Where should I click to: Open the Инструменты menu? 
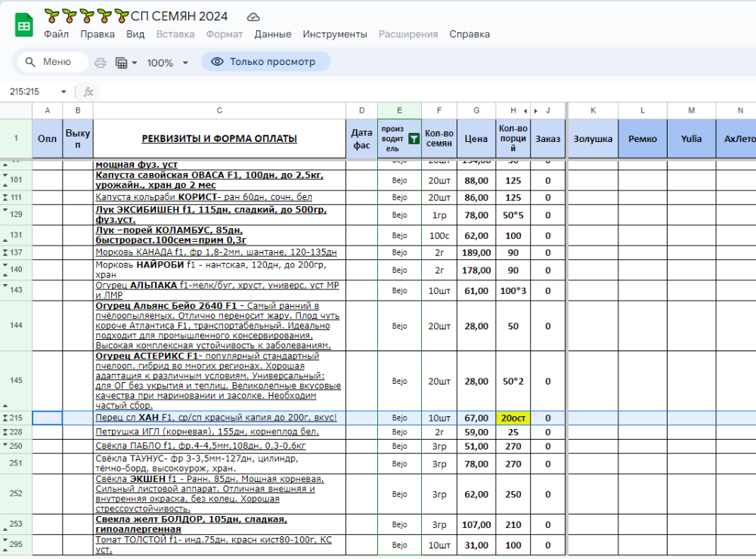[335, 34]
